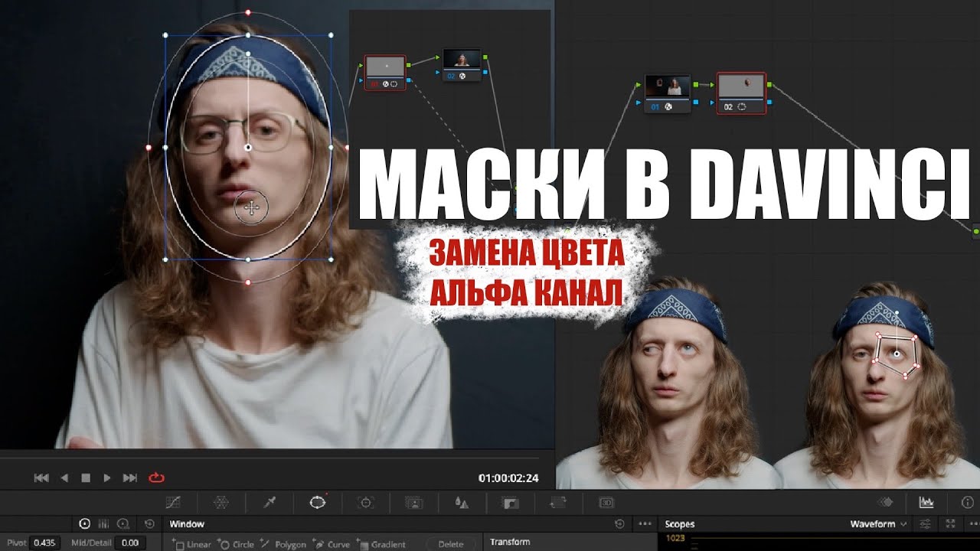Show the Scopes panel icon
This screenshot has height=551, width=980.
coord(926,503)
